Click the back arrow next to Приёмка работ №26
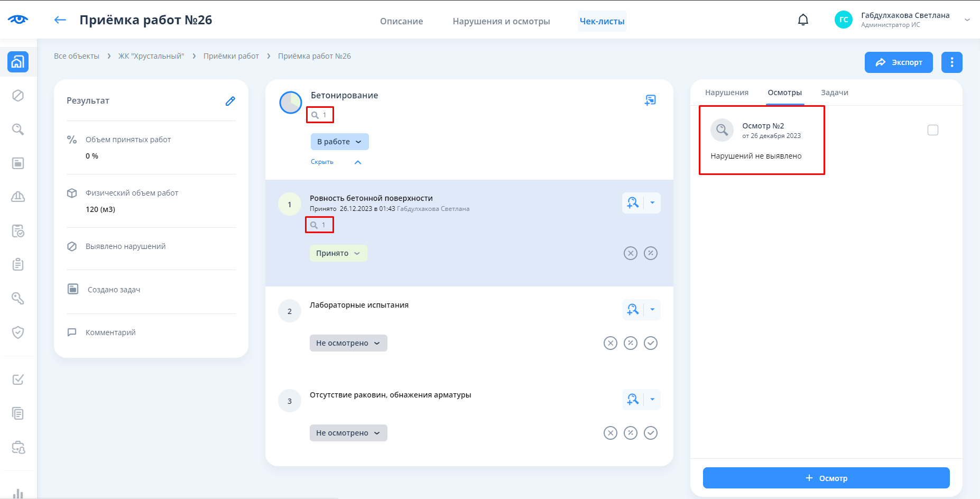Viewport: 980px width, 499px height. pos(60,20)
